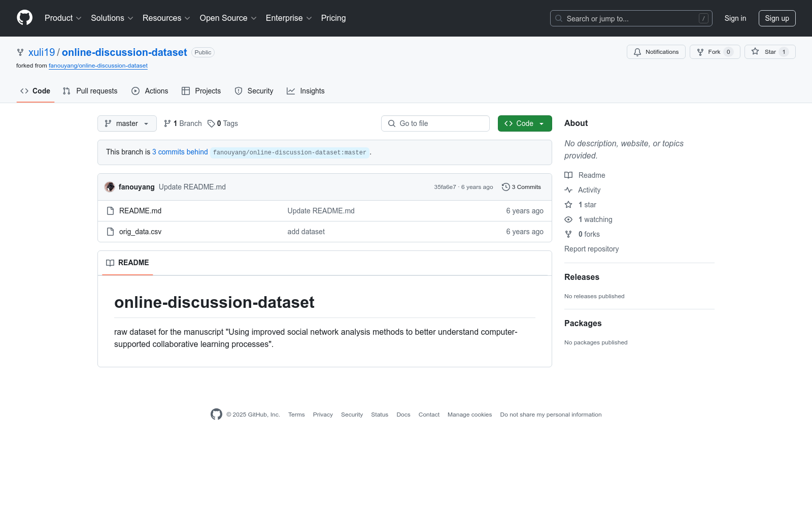Click Manage cookies in footer
The height and width of the screenshot is (508, 812).
point(470,415)
